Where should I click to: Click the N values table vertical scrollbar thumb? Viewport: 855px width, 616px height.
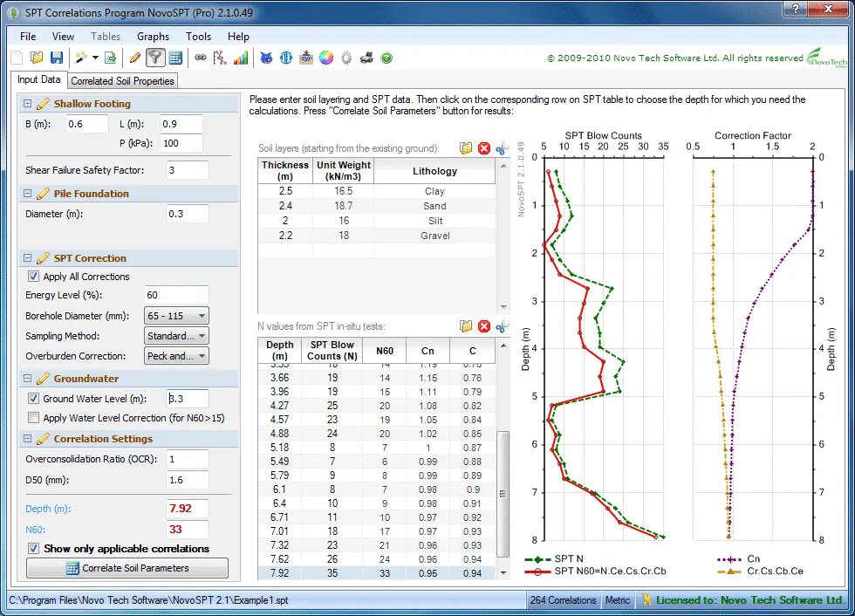pos(503,493)
